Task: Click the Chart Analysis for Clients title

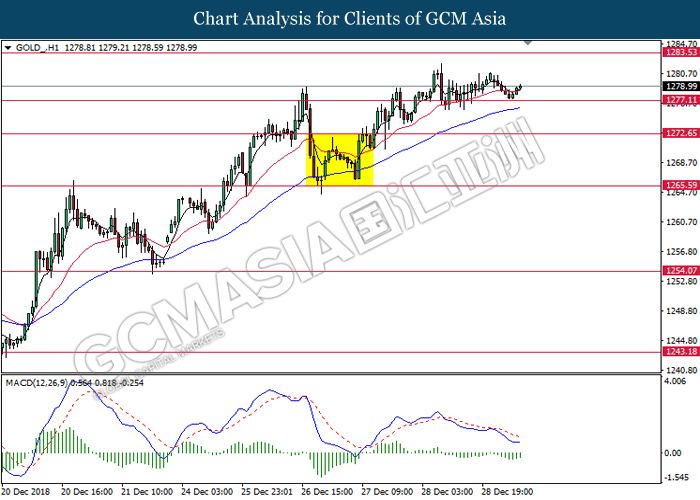Action: (350, 19)
